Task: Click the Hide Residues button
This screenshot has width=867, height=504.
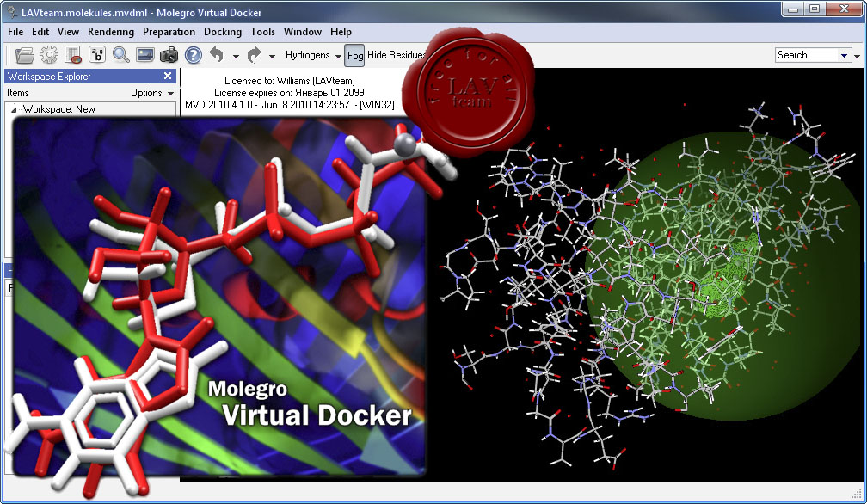Action: pyautogui.click(x=396, y=55)
